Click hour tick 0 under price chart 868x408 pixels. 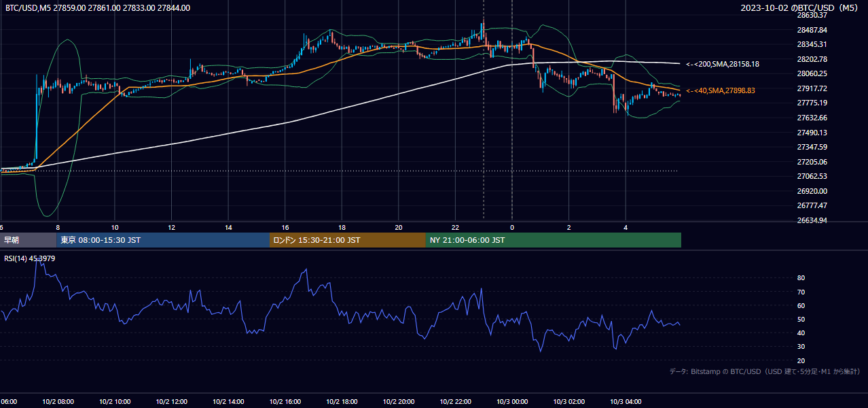click(512, 228)
